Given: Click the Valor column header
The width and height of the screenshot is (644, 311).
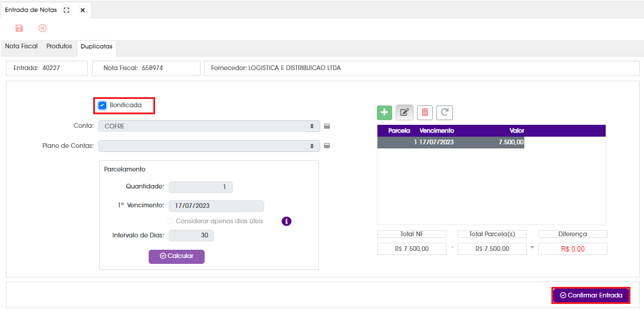Looking at the screenshot, I should [x=517, y=131].
